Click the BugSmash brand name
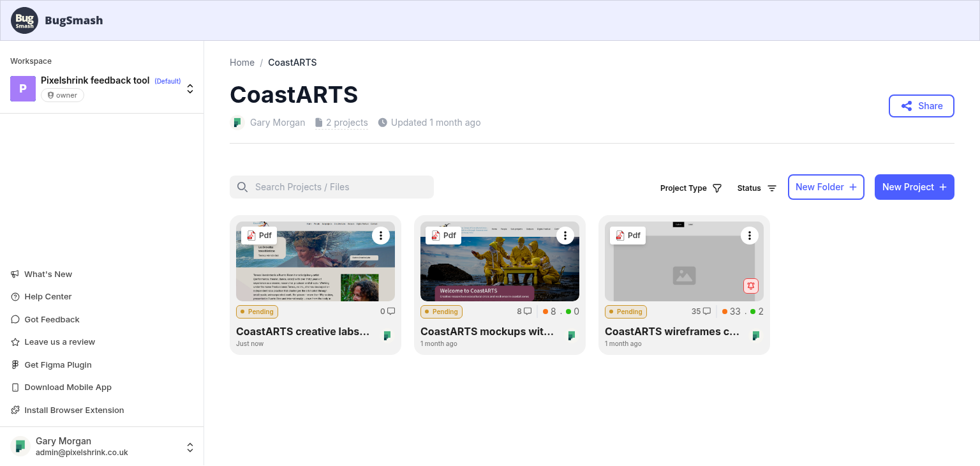The height and width of the screenshot is (466, 980). point(74,20)
